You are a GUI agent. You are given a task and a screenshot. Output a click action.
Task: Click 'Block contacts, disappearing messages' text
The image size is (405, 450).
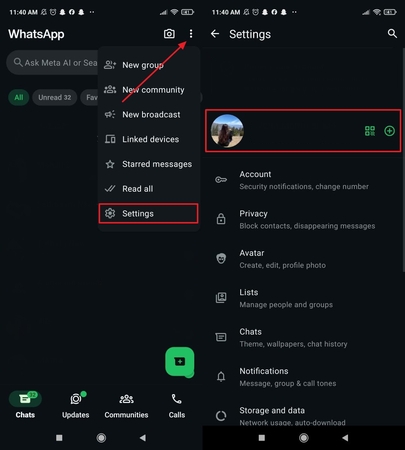(x=307, y=226)
